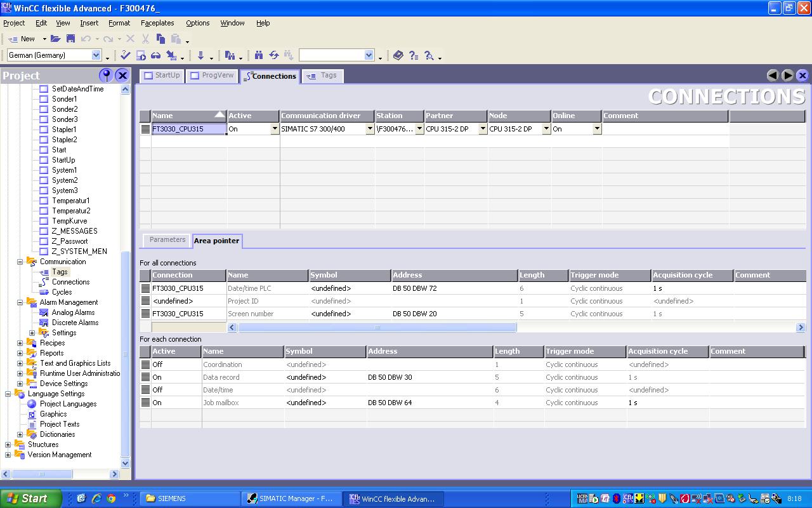Pin the Project panel with the pushpin icon
812x508 pixels.
[x=107, y=76]
